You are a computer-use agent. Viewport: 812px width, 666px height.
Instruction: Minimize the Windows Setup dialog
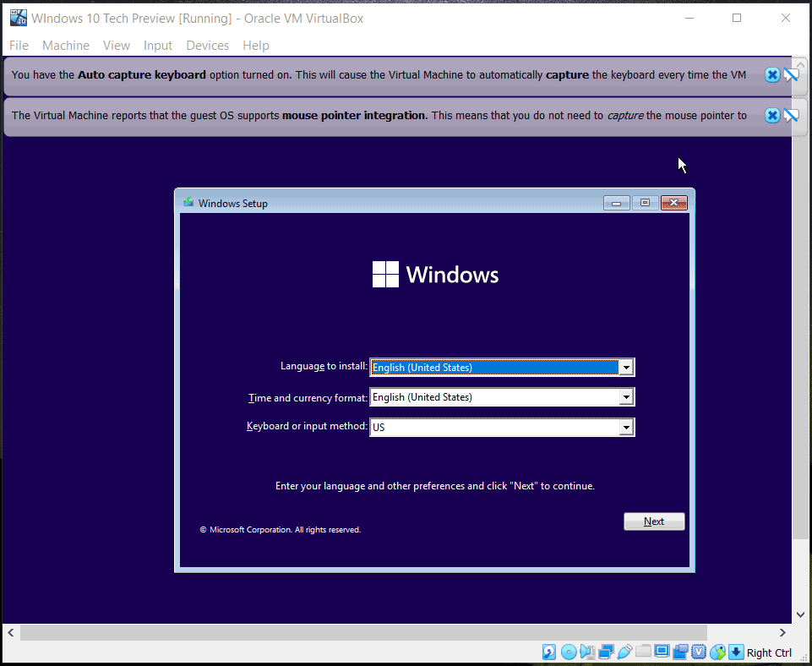pos(616,203)
